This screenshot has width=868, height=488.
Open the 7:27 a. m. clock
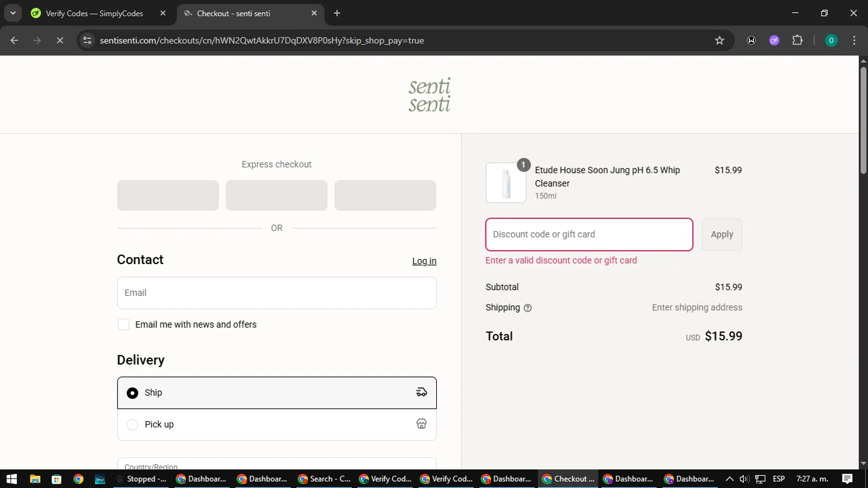[812, 479]
